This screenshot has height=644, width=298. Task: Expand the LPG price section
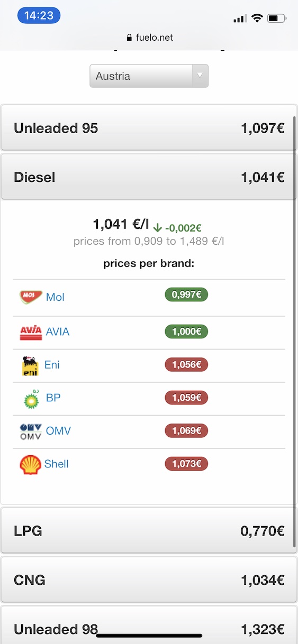pyautogui.click(x=149, y=530)
